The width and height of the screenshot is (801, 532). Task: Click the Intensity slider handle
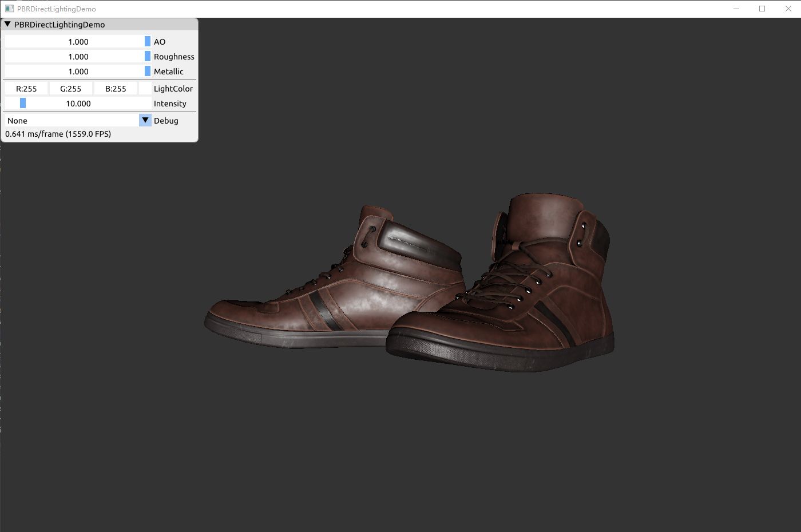(x=23, y=104)
